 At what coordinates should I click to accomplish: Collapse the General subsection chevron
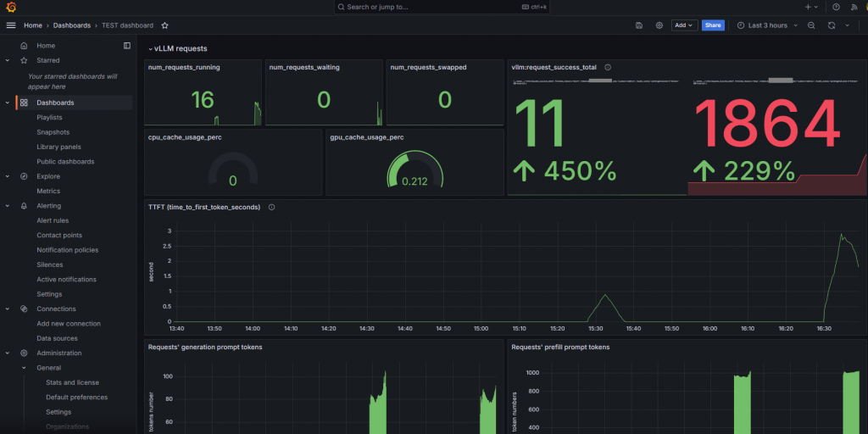(24, 368)
